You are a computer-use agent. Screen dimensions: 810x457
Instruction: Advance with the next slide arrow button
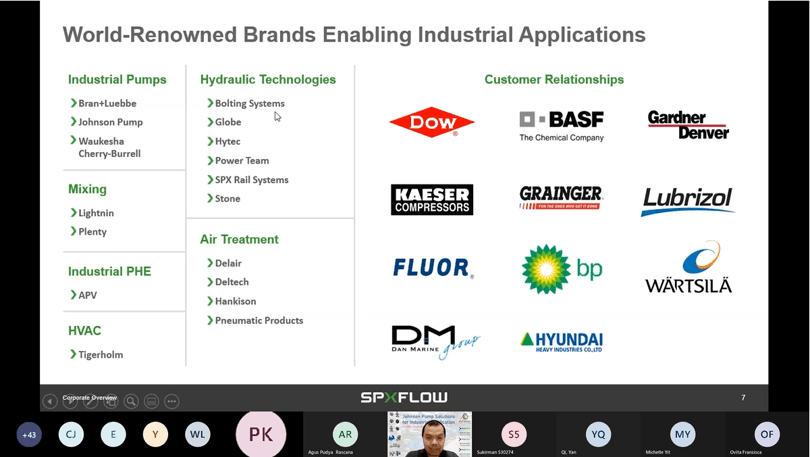70,401
